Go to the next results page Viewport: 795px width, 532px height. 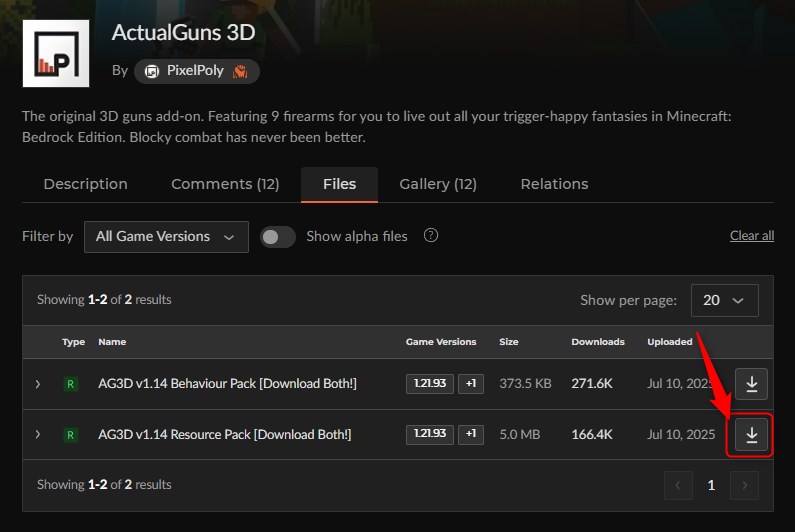[744, 485]
